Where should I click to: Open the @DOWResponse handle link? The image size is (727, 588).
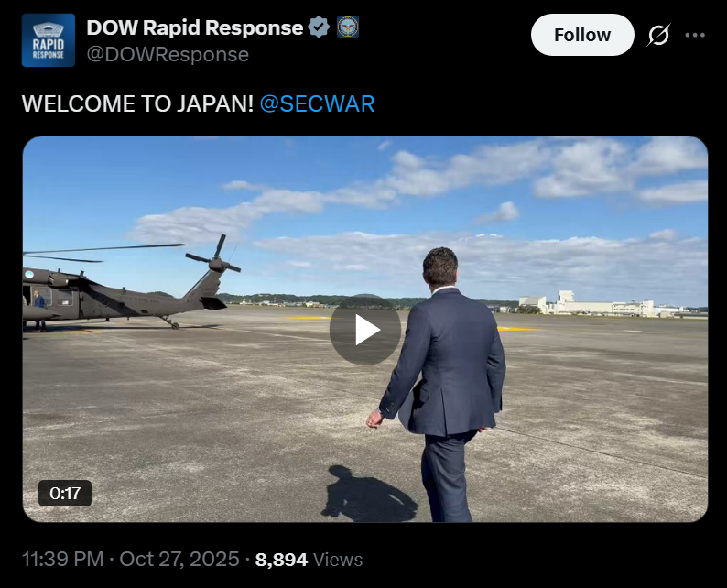[168, 55]
